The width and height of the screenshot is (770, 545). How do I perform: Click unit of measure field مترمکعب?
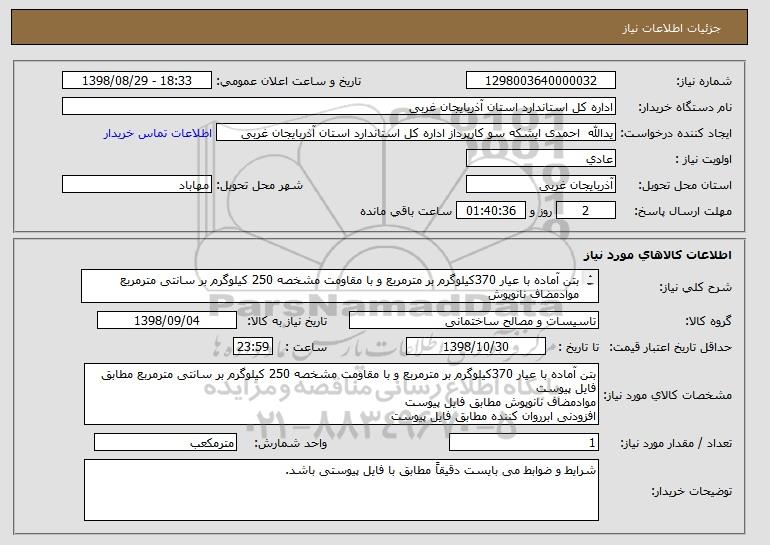[165, 442]
